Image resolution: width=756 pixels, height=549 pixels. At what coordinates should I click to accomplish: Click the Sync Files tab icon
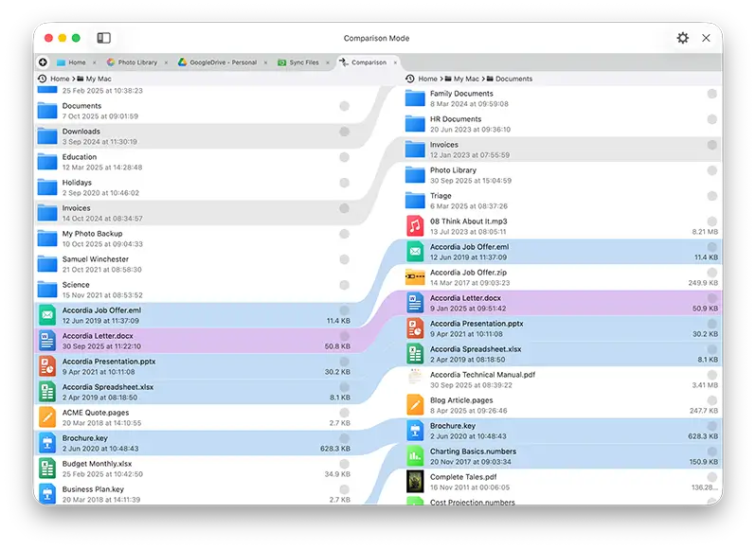point(281,62)
